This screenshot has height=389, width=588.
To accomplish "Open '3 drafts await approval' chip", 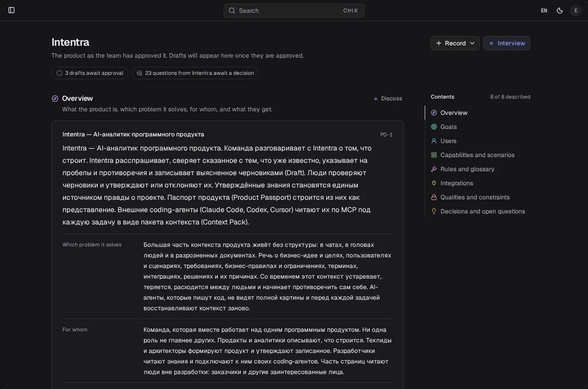I will pyautogui.click(x=90, y=73).
